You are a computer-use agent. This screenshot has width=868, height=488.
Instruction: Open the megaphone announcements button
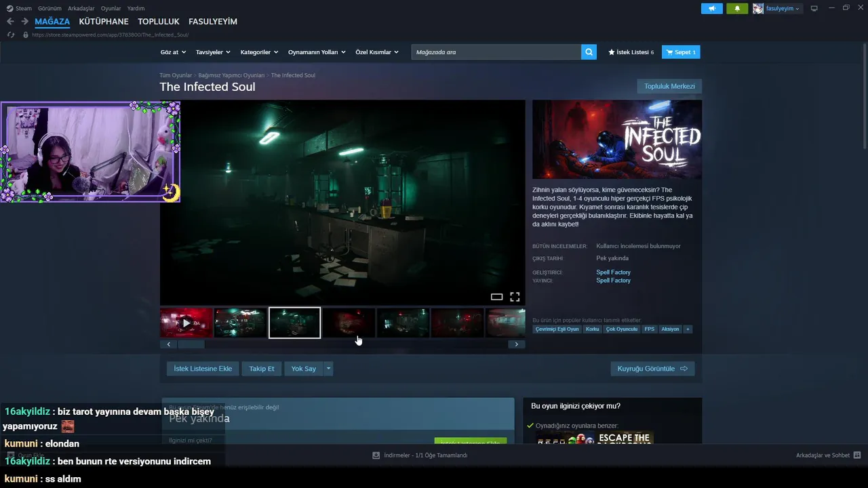point(712,8)
